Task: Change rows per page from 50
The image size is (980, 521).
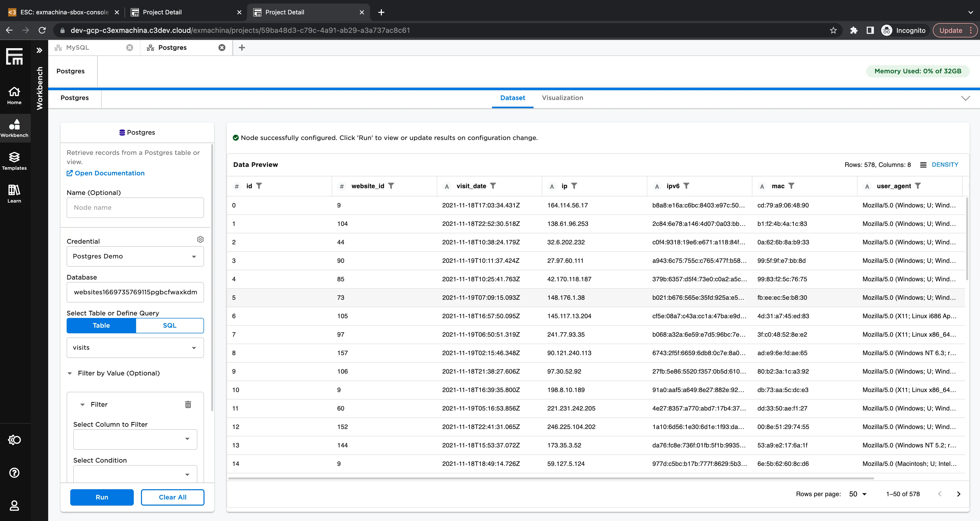Action: (857, 494)
